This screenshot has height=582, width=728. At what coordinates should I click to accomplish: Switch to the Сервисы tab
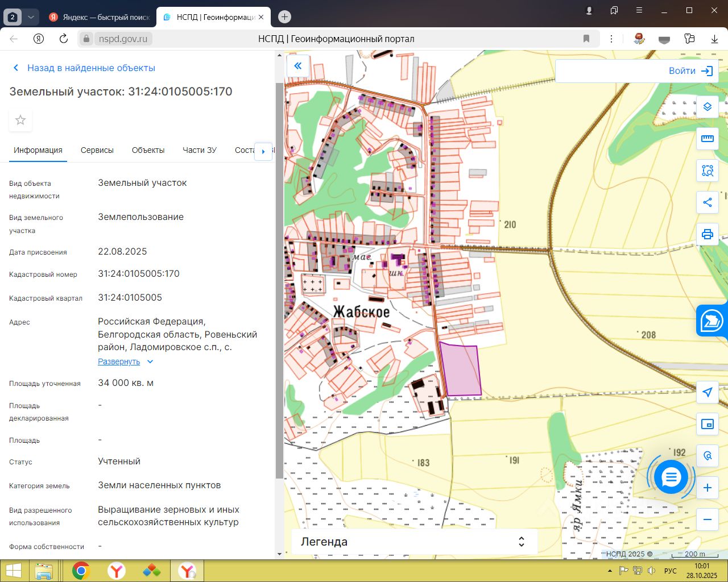[97, 150]
